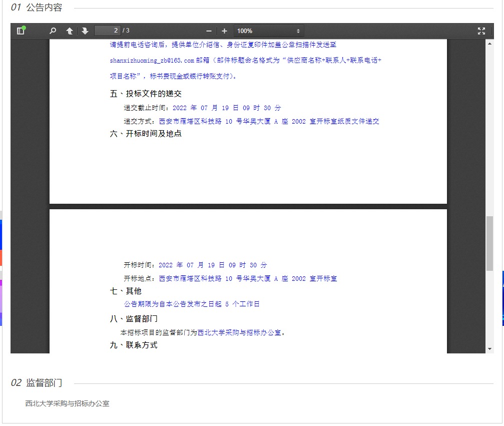Image resolution: width=504 pixels, height=426 pixels.
Task: Enter fullscreen presentation mode
Action: click(481, 31)
